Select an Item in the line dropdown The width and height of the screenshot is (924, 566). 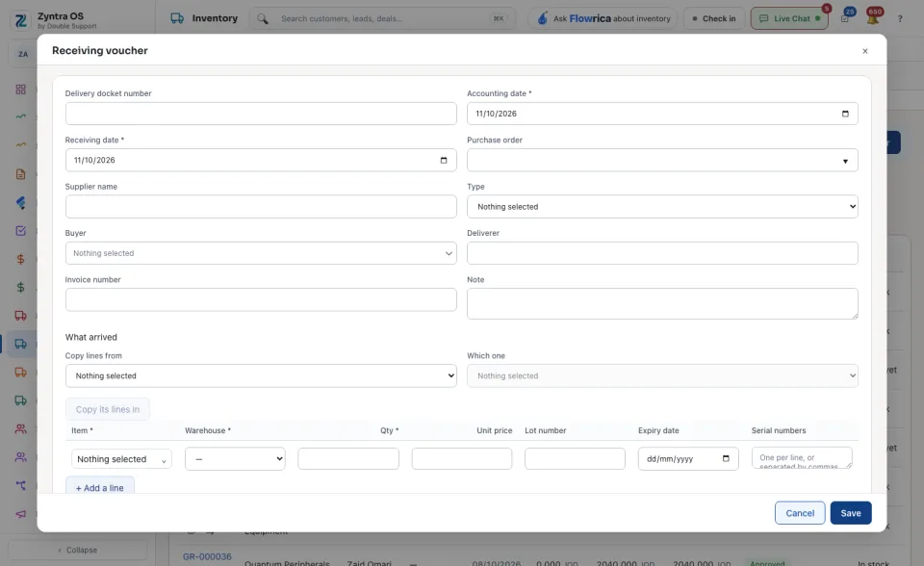121,459
